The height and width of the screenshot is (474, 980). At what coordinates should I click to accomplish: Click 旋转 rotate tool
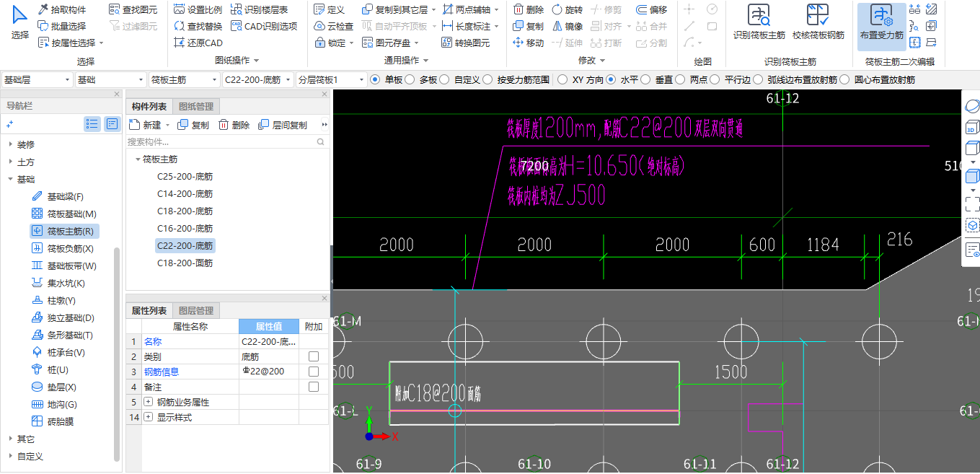567,9
